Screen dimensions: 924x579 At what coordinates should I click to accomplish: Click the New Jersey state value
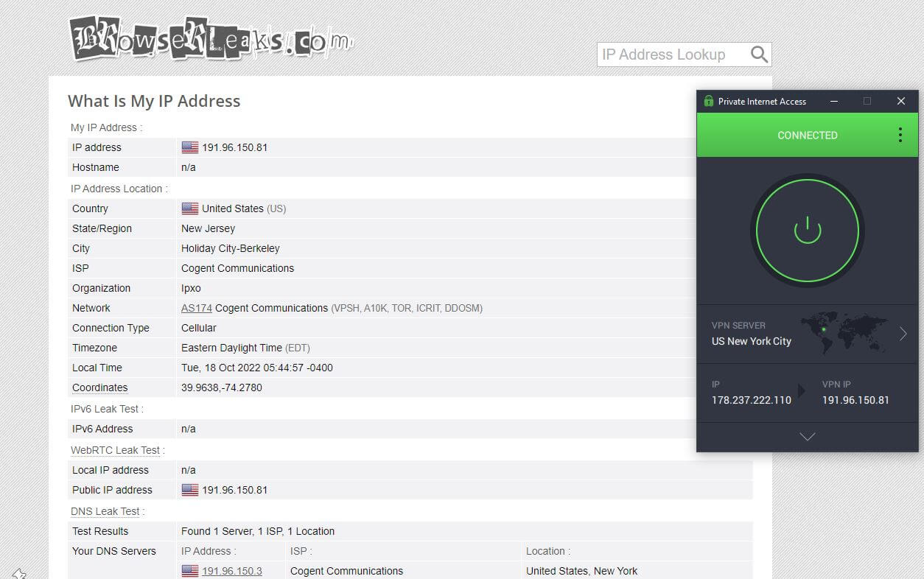(x=209, y=228)
